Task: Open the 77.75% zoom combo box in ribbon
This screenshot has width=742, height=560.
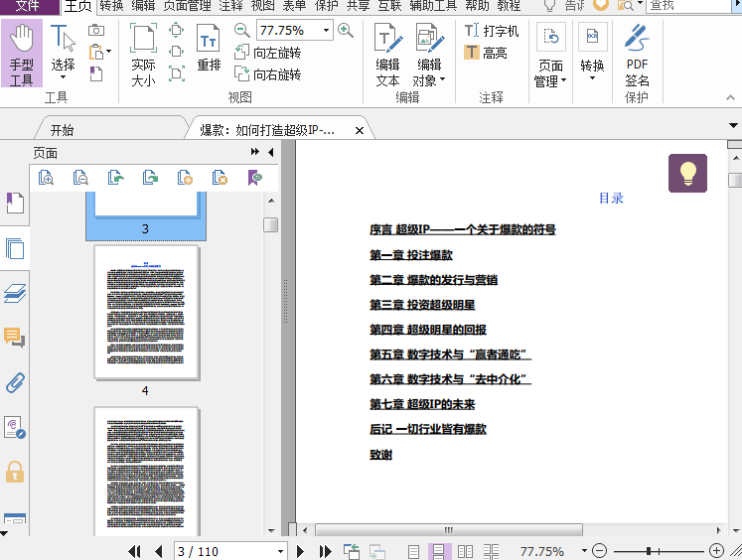Action: 326,31
